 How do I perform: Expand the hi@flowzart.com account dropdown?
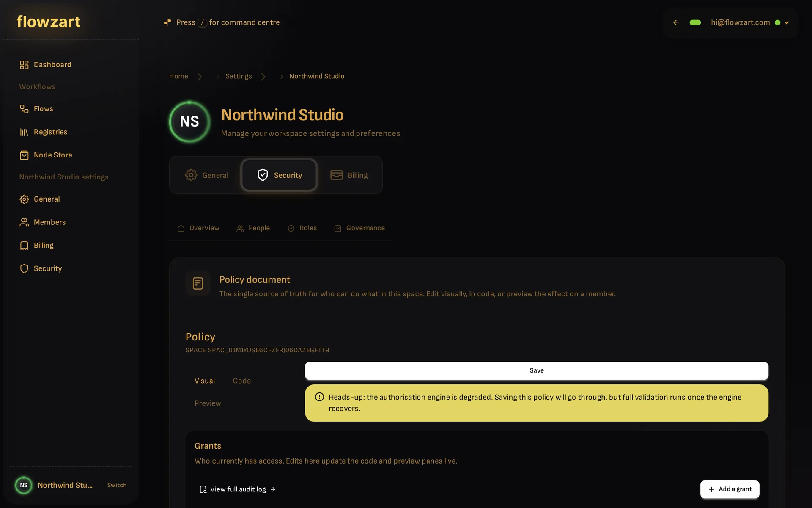(x=787, y=23)
